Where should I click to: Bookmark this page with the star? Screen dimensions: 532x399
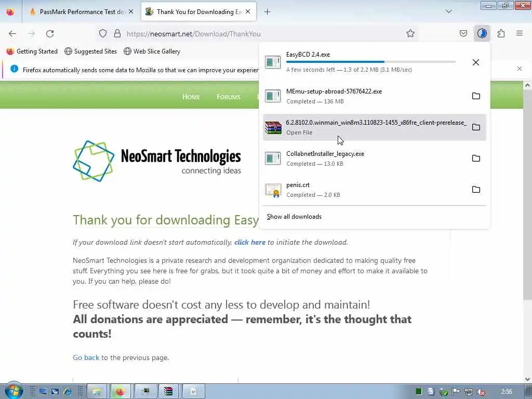(x=410, y=34)
